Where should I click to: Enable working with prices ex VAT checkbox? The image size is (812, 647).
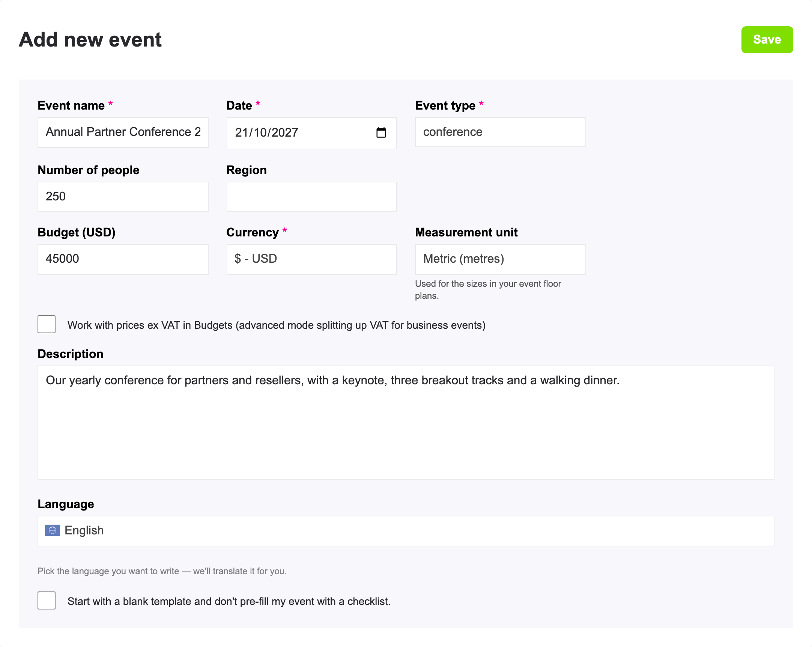[x=46, y=324]
